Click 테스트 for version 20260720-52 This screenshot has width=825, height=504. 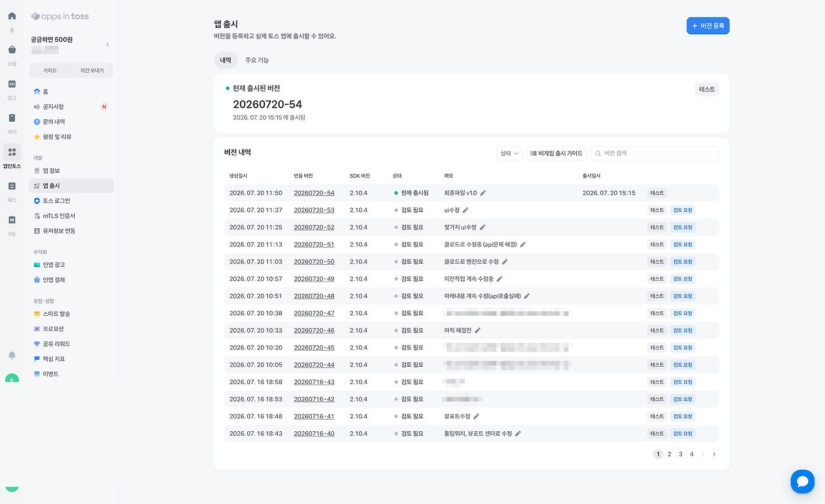point(657,227)
